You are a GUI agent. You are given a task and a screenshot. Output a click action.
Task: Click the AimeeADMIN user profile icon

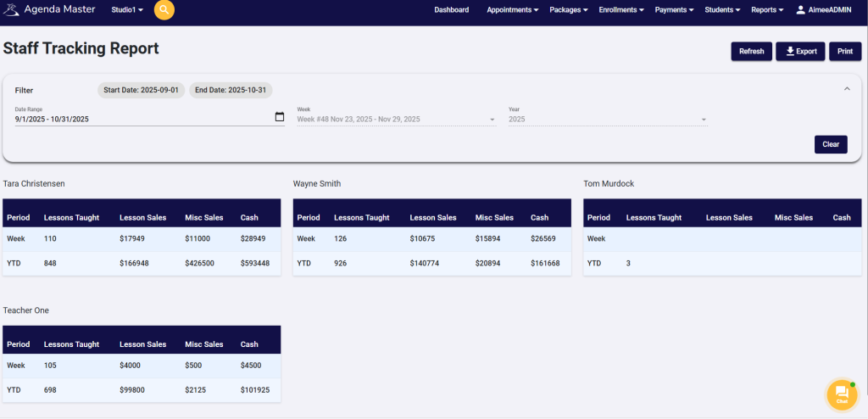801,10
